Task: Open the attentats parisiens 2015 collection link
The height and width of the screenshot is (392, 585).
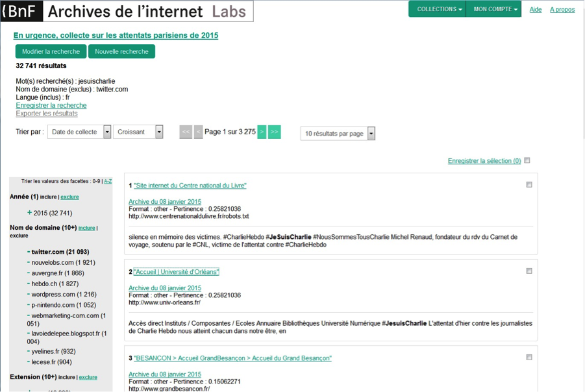Action: tap(116, 36)
